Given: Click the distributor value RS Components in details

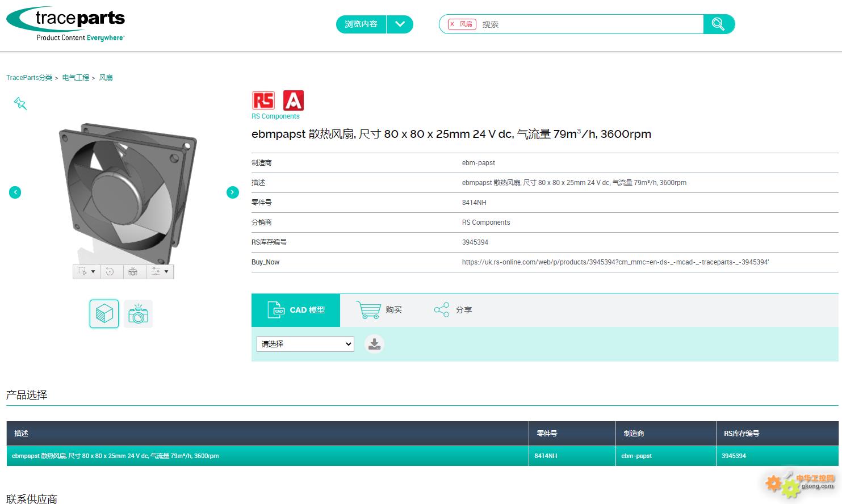Looking at the screenshot, I should (x=486, y=222).
